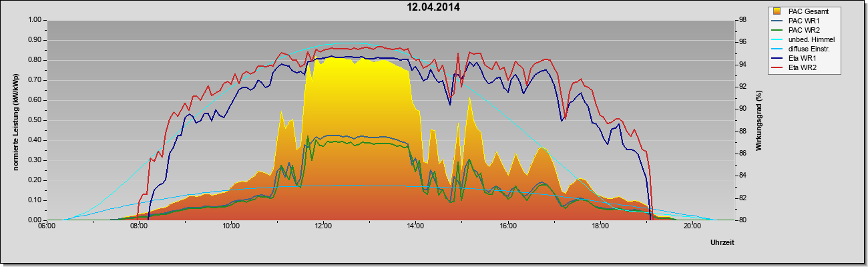868x267 pixels.
Task: Click the 16:00 time axis label
Action: pyautogui.click(x=507, y=226)
